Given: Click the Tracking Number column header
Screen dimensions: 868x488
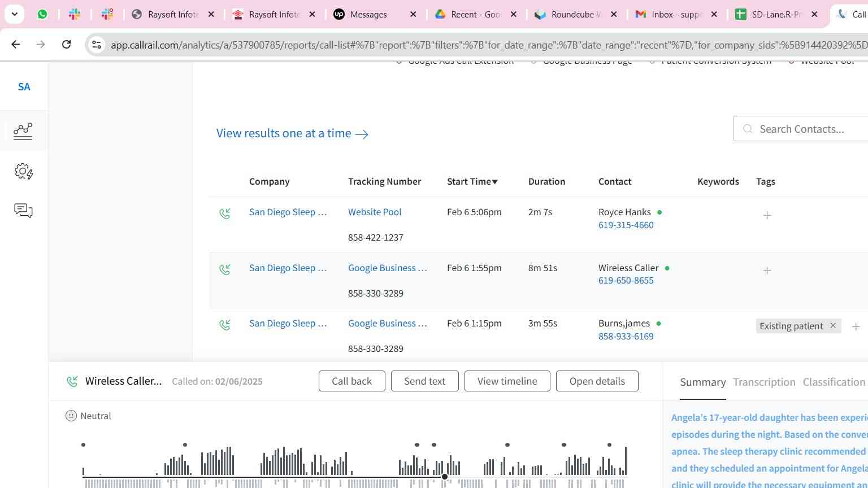Looking at the screenshot, I should [384, 181].
